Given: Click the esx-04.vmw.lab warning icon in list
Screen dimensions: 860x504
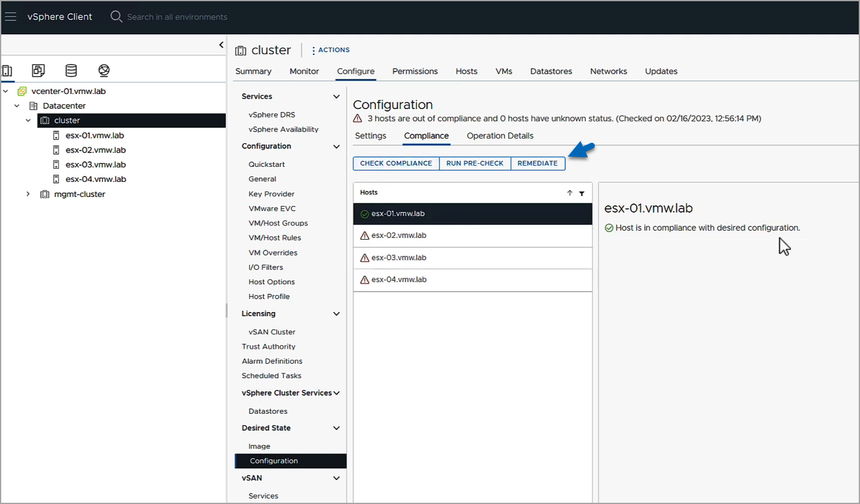Looking at the screenshot, I should click(364, 280).
